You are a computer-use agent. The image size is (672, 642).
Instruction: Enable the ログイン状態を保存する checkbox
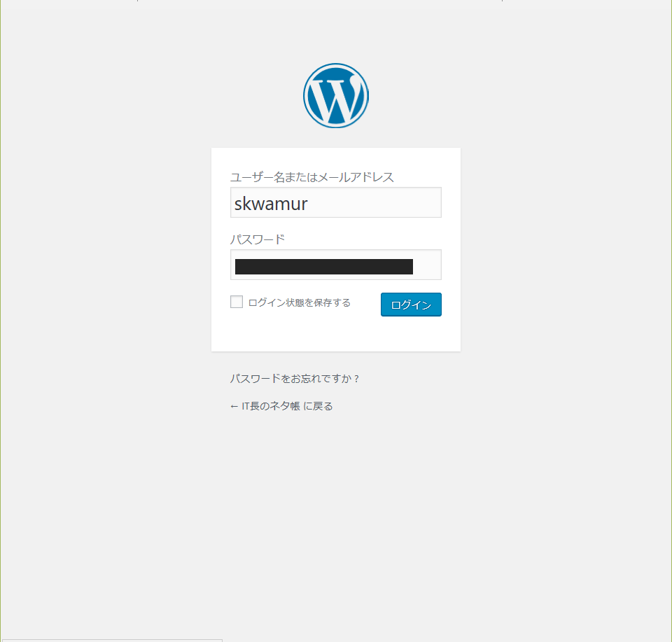coord(237,302)
